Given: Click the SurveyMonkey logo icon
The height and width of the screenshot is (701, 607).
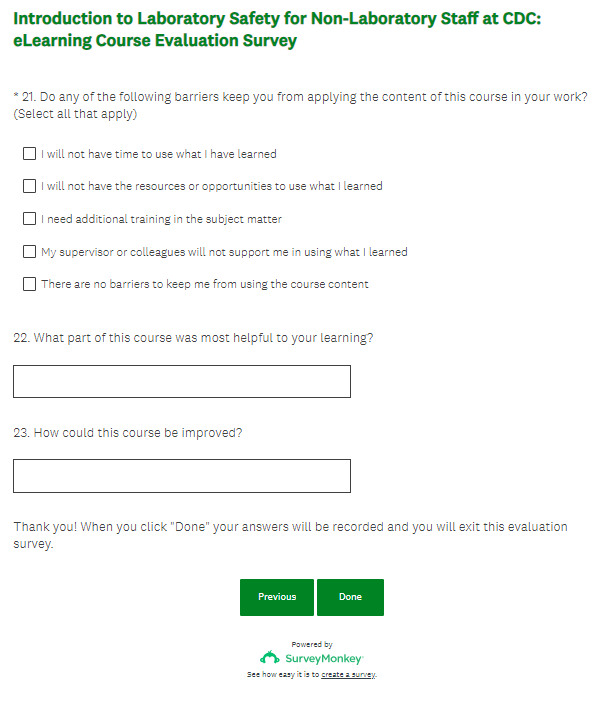Looking at the screenshot, I should click(x=270, y=658).
